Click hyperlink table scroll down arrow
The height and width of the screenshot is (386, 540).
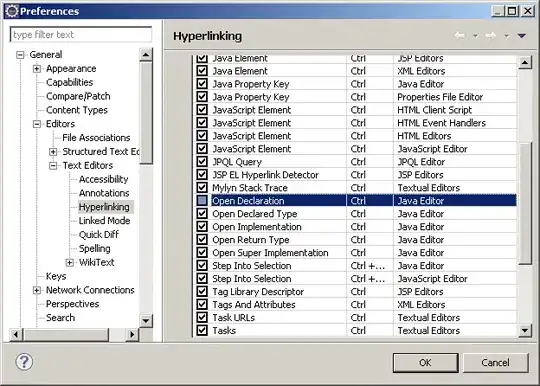click(x=525, y=331)
